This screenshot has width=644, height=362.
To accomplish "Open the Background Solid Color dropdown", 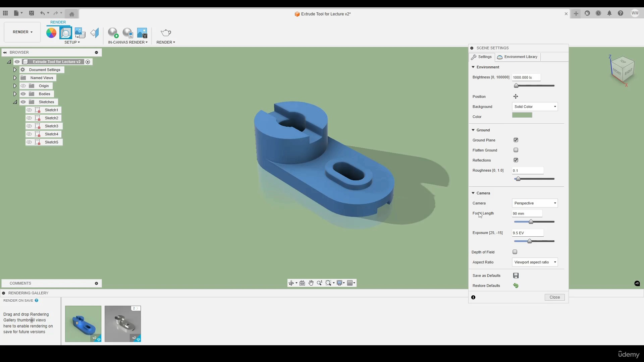I will pos(535,107).
